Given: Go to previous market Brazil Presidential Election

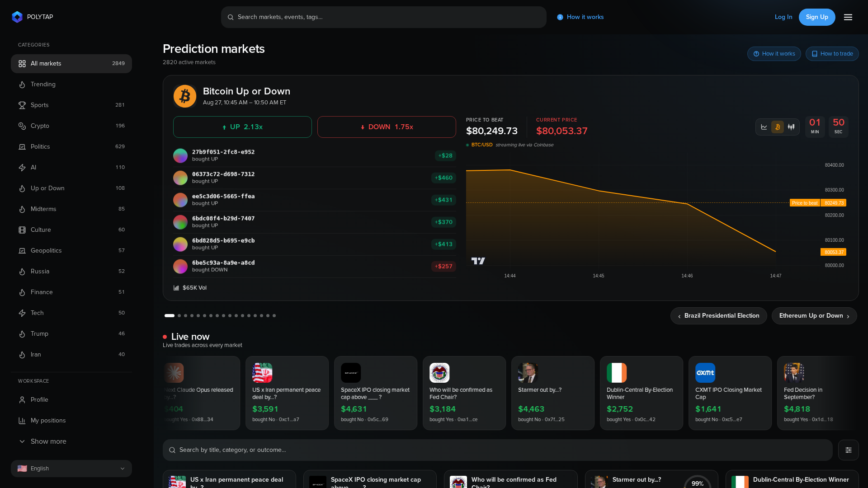Looking at the screenshot, I should pyautogui.click(x=719, y=316).
